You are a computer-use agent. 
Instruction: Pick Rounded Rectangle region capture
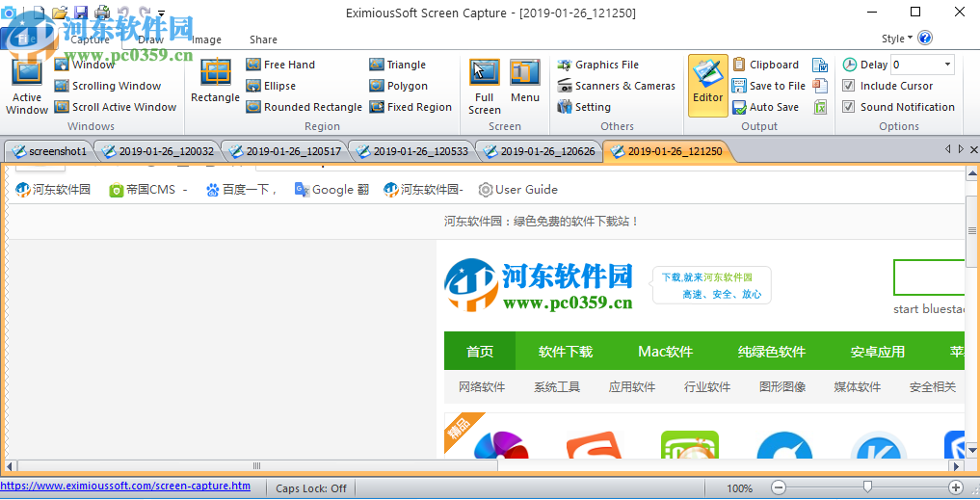click(304, 107)
